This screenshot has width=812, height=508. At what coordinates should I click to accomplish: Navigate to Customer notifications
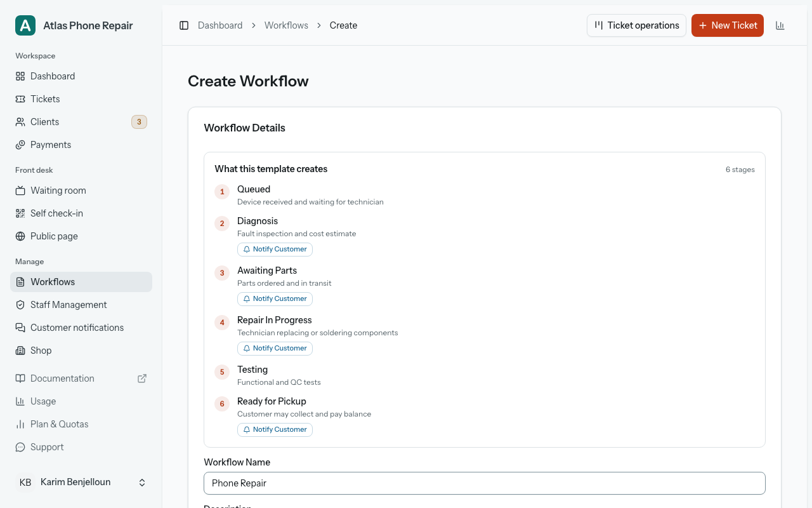pyautogui.click(x=81, y=328)
